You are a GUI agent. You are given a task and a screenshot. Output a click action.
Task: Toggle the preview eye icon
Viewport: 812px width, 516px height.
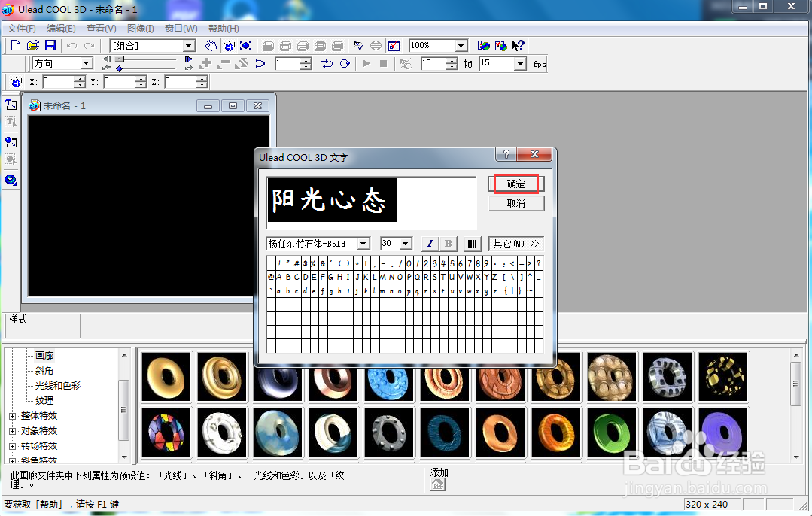pos(358,46)
